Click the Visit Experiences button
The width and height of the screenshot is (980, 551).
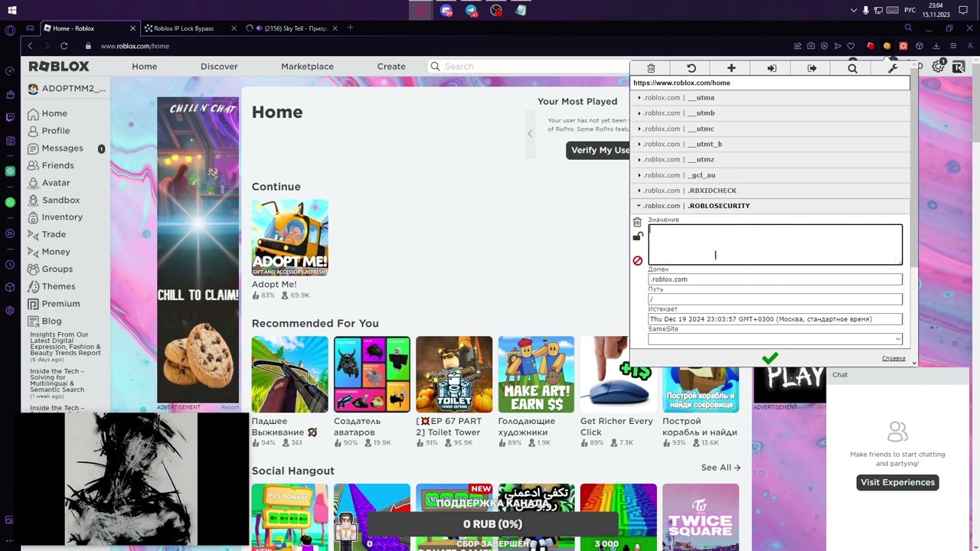(x=897, y=482)
